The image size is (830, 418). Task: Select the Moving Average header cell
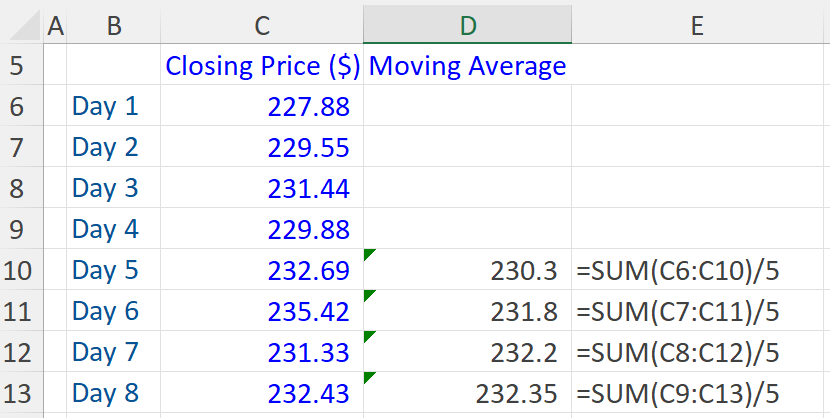[467, 67]
